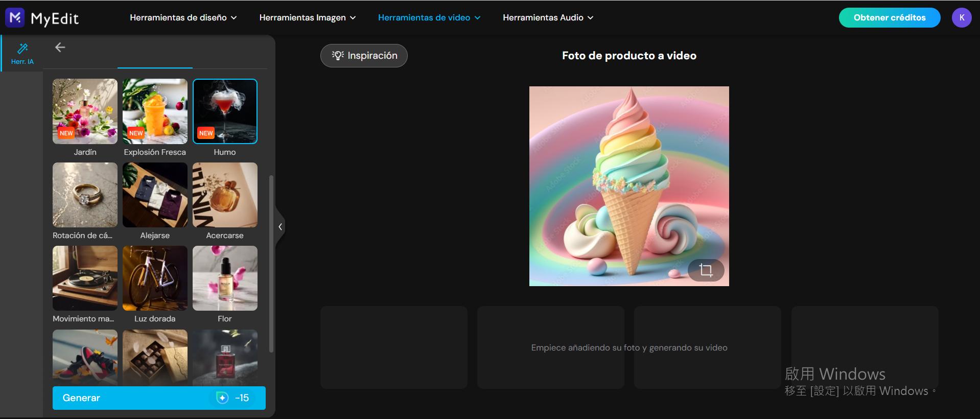Screen dimensions: 980x419
Task: Click the Foto de producto a video title
Action: (x=629, y=56)
